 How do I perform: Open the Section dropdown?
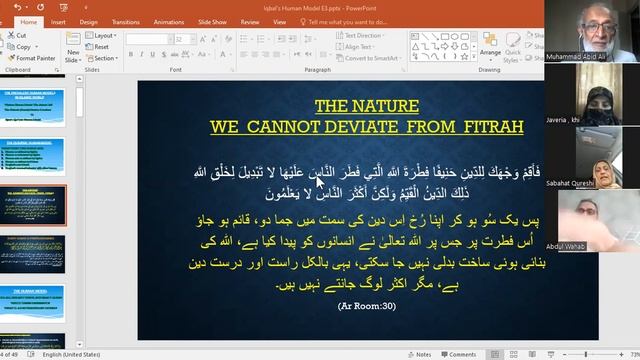(102, 58)
